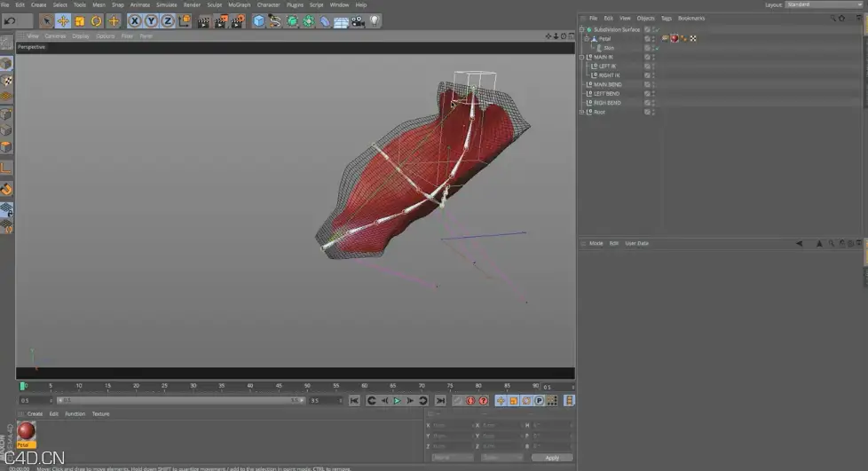Collapse the Subdivision Surface tree node
Screen dimensions: 868x471
click(x=582, y=29)
